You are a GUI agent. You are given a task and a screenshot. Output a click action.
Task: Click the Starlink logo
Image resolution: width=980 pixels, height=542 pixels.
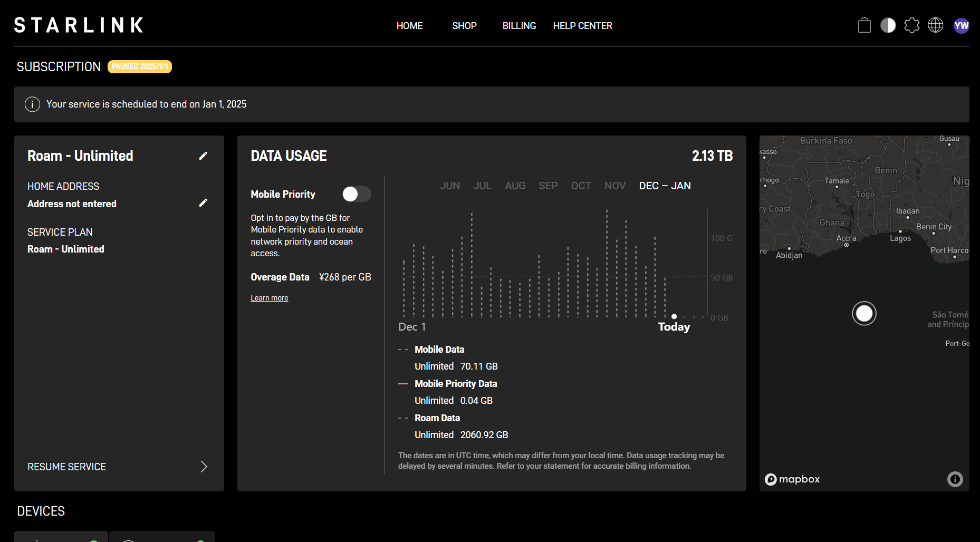(x=79, y=25)
